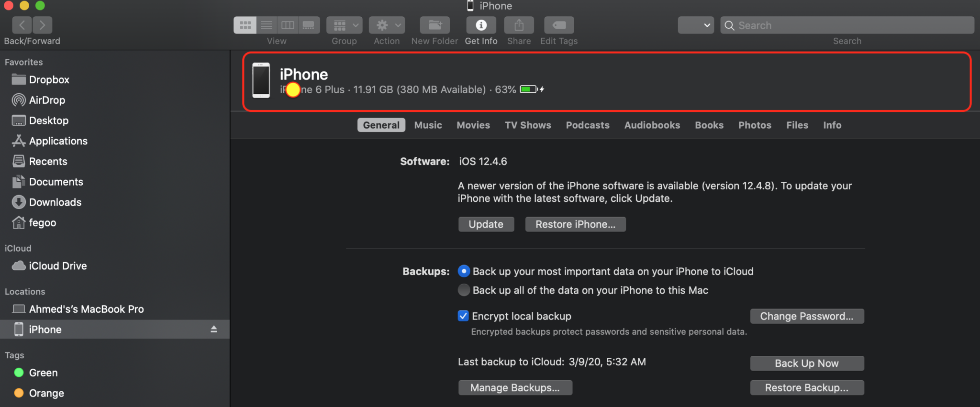Switch to the Movies tab

coord(473,125)
